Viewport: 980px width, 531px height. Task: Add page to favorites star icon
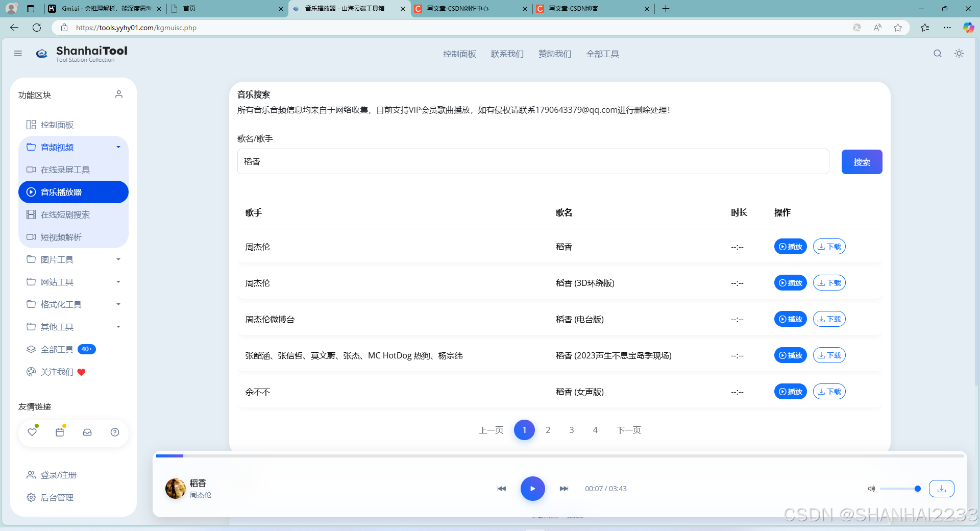pyautogui.click(x=898, y=28)
